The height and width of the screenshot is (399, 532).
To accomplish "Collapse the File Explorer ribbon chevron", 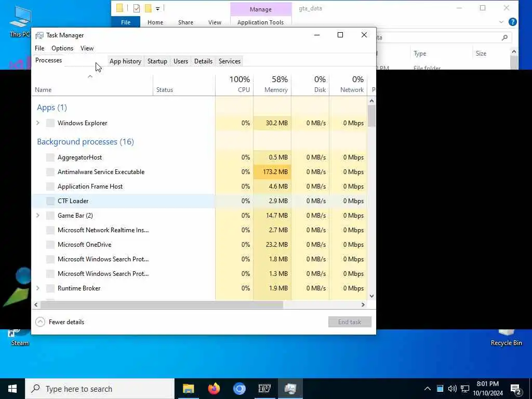I will point(501,22).
